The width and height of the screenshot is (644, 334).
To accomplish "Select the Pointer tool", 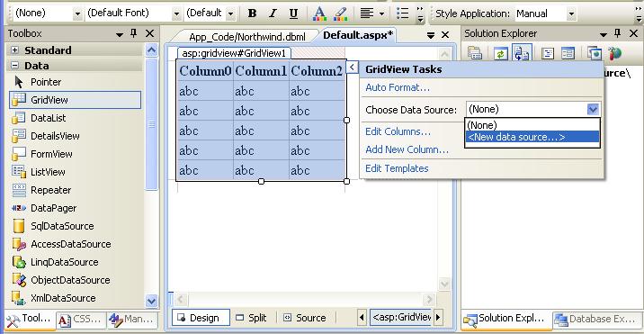I will [x=75, y=82].
